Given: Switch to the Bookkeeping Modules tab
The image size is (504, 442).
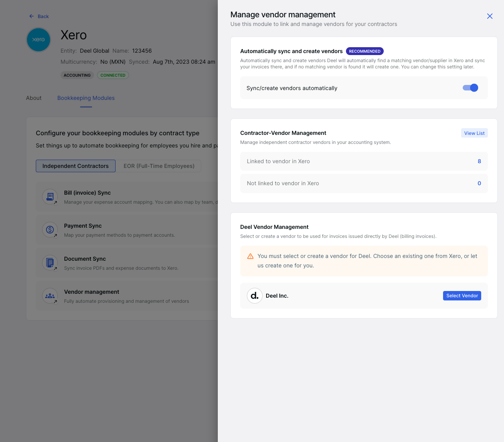Looking at the screenshot, I should pyautogui.click(x=86, y=98).
